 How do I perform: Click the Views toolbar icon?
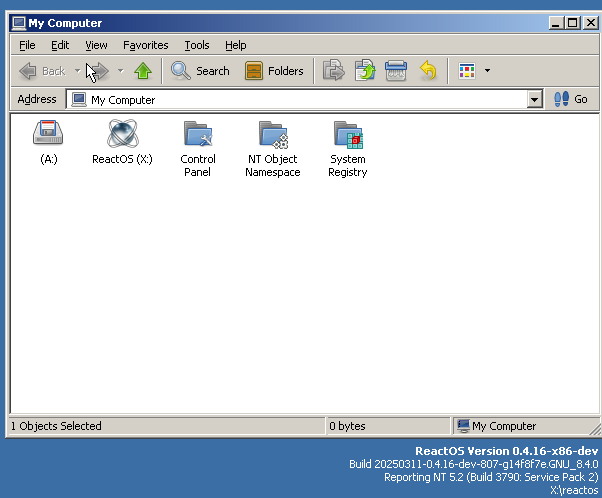tap(467, 71)
